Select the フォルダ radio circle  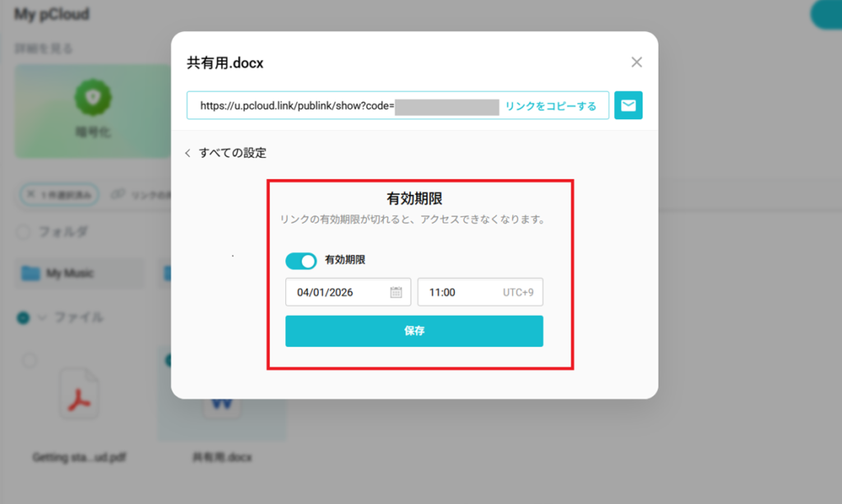pos(23,232)
